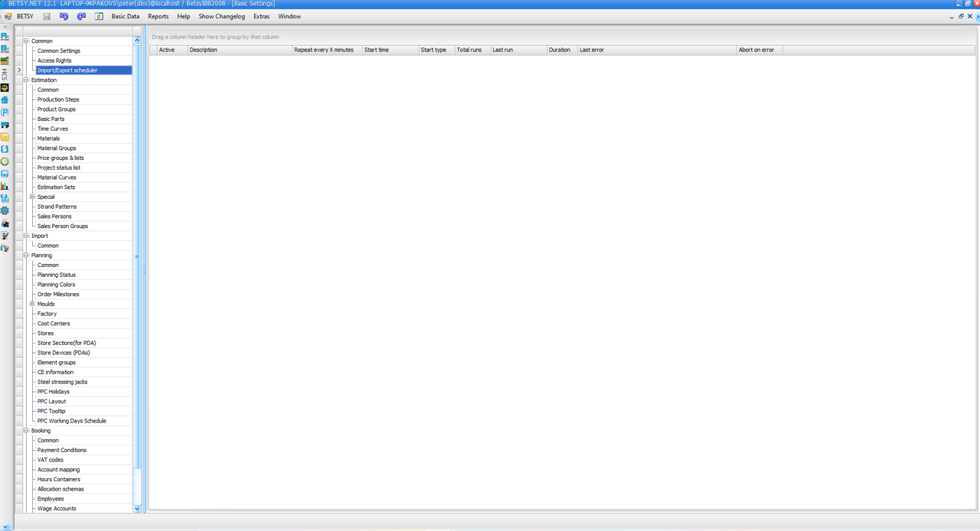The height and width of the screenshot is (531, 980).
Task: Sort by the Description column header
Action: (x=240, y=50)
